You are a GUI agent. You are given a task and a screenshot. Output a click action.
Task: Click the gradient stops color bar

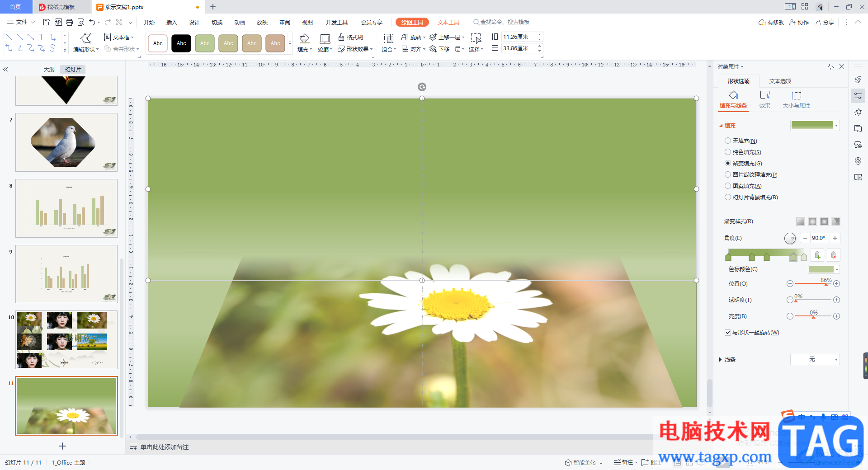[766, 253]
